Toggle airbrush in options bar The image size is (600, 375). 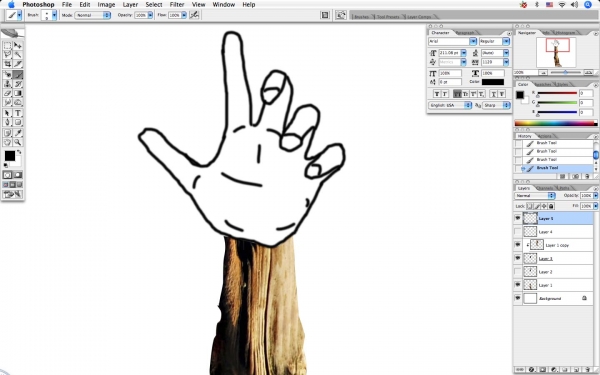[x=194, y=15]
